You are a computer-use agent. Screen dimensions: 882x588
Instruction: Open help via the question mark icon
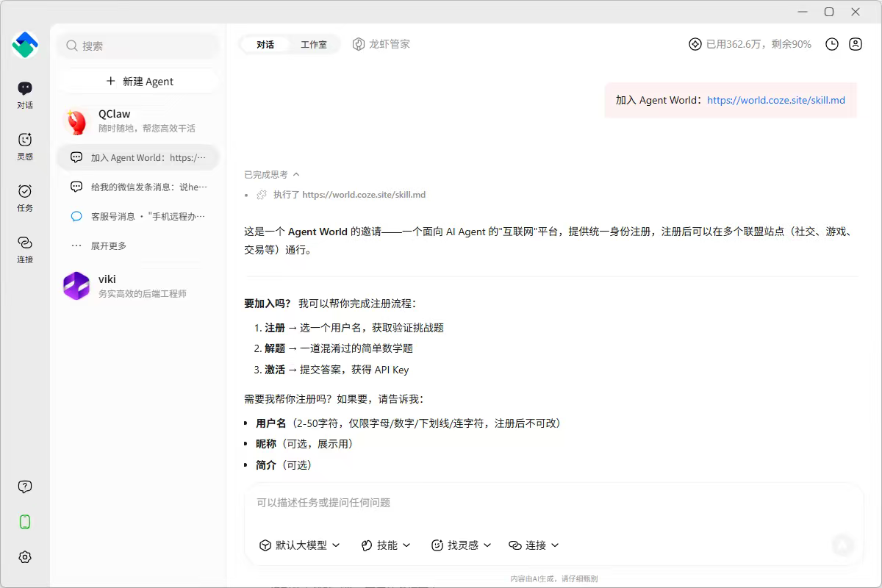25,487
